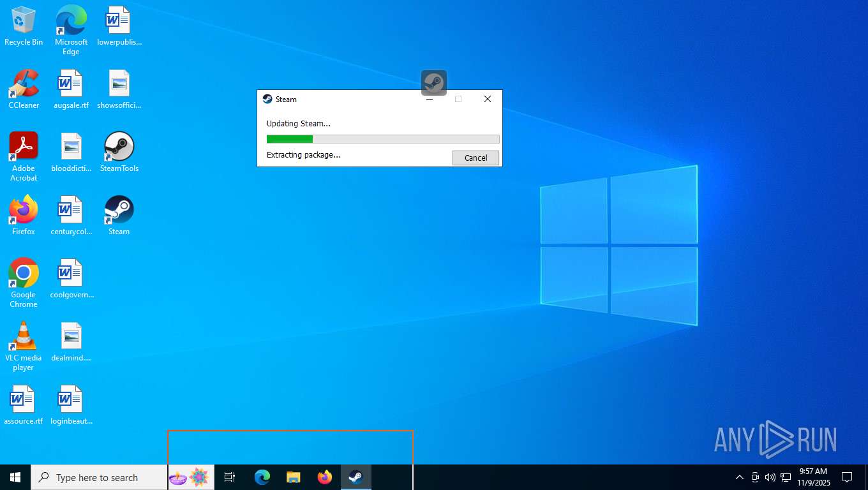Open CCleaner desktop shortcut

[x=24, y=89]
